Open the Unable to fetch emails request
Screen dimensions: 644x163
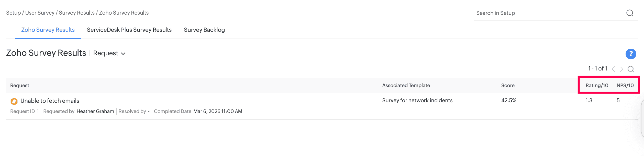(x=50, y=101)
